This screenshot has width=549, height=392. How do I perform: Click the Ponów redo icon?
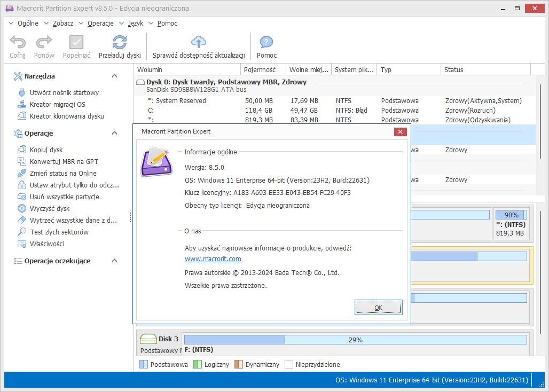pyautogui.click(x=44, y=42)
